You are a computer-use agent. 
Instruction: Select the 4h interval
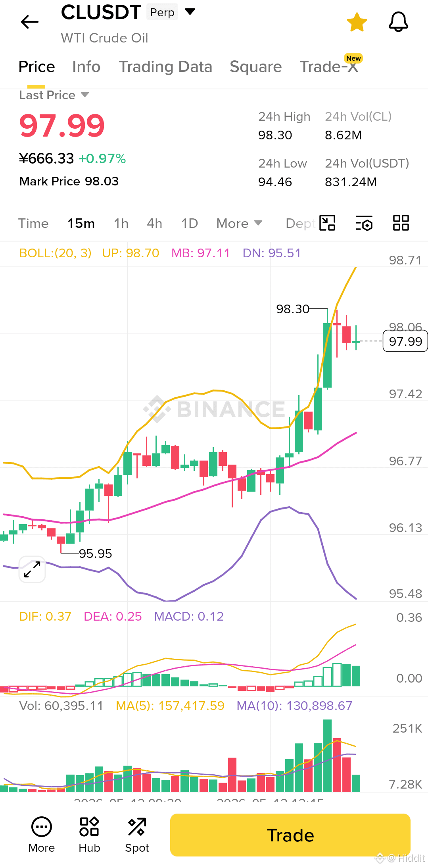tap(154, 224)
